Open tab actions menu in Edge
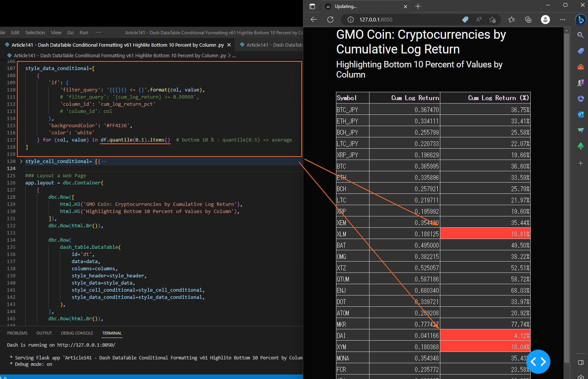This screenshot has height=379, width=588. click(312, 6)
